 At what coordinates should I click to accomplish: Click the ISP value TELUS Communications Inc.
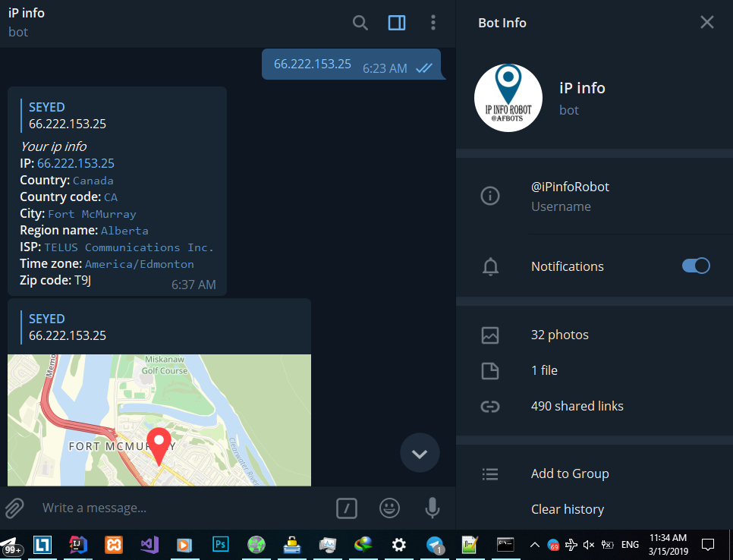(x=129, y=247)
